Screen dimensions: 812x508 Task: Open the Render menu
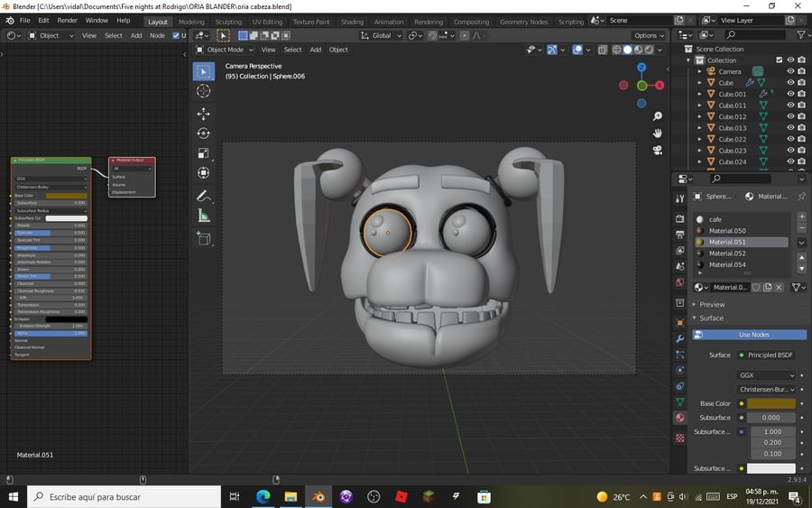point(68,21)
